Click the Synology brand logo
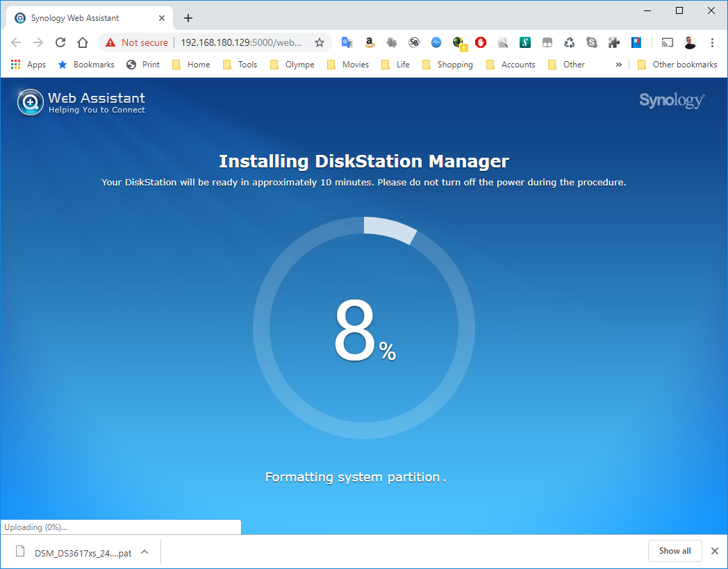 pos(672,100)
